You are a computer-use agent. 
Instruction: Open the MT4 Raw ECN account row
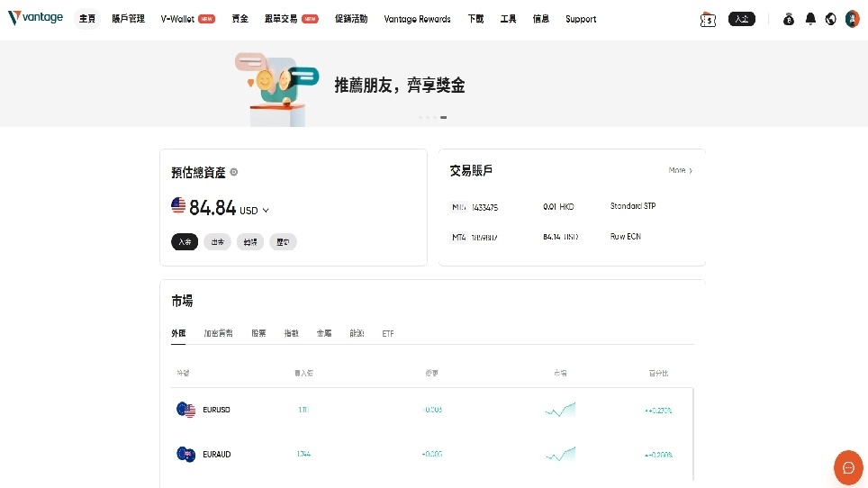(x=571, y=237)
